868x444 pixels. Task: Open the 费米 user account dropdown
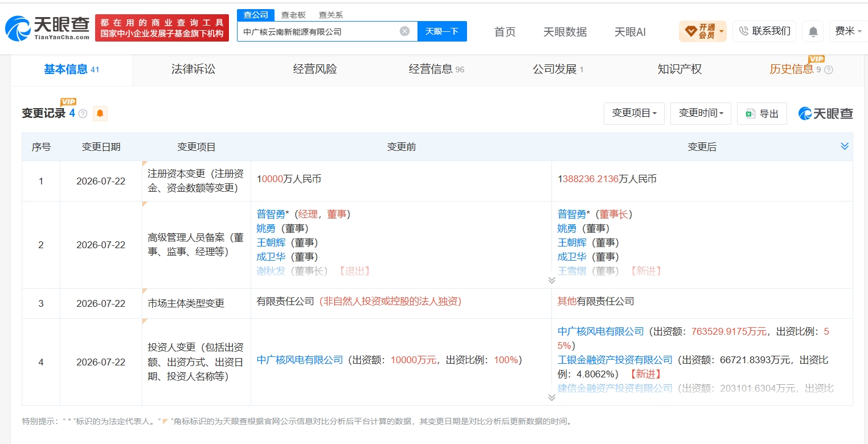click(x=848, y=31)
